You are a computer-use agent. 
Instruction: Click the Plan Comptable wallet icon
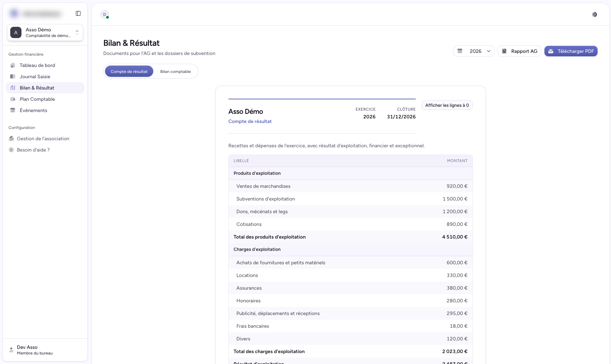pos(13,99)
